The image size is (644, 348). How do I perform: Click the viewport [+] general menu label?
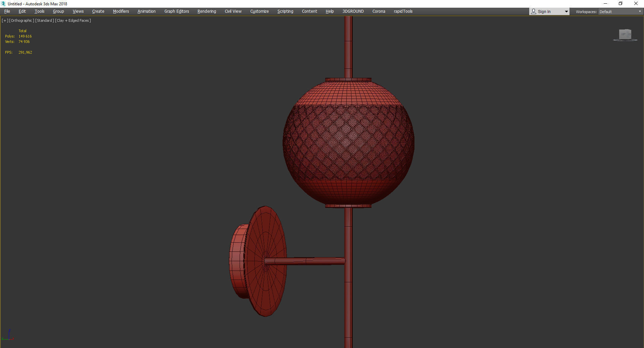[5, 20]
